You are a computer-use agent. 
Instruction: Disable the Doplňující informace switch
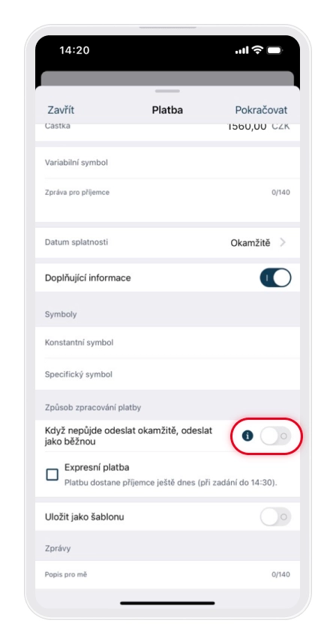275,278
